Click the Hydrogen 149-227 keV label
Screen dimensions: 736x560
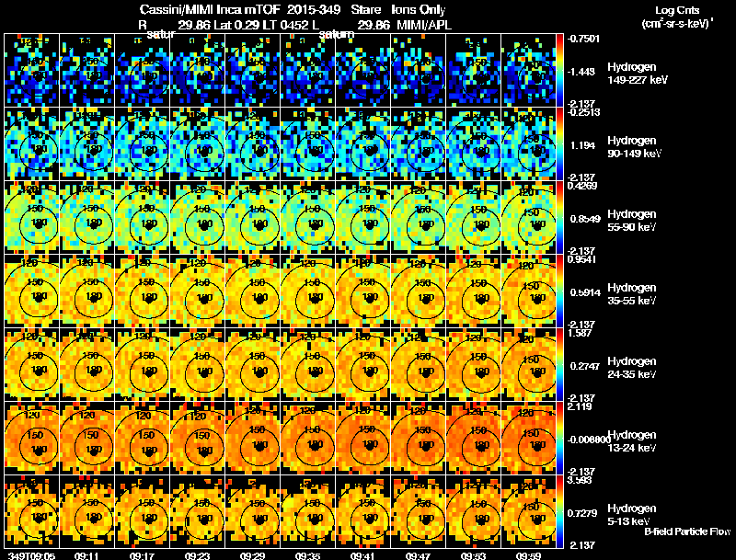pyautogui.click(x=638, y=74)
